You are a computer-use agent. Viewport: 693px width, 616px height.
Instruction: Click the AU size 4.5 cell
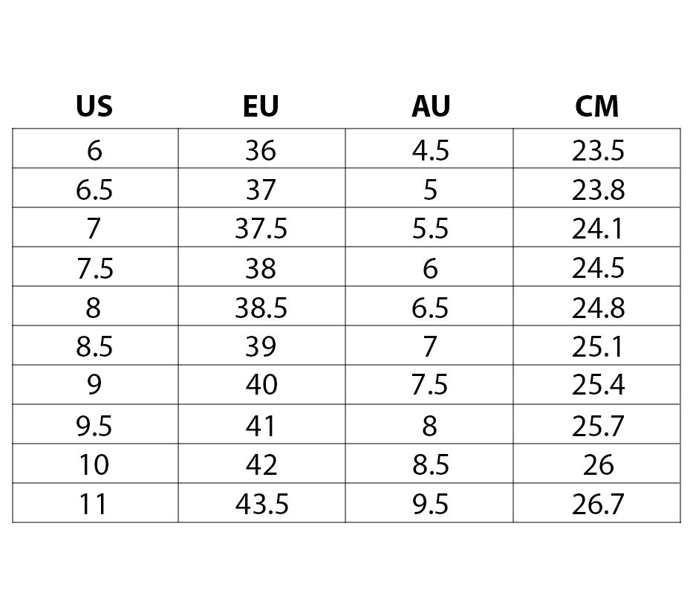pyautogui.click(x=431, y=150)
